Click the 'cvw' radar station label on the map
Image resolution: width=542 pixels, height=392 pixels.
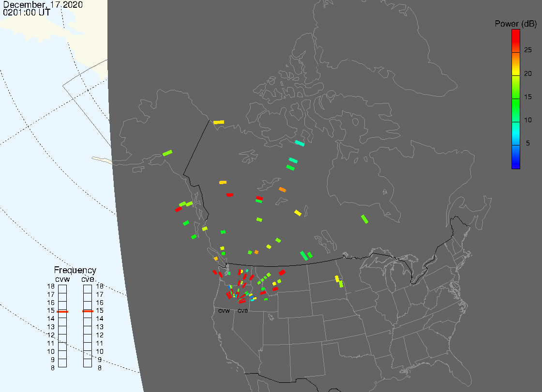pyautogui.click(x=224, y=311)
